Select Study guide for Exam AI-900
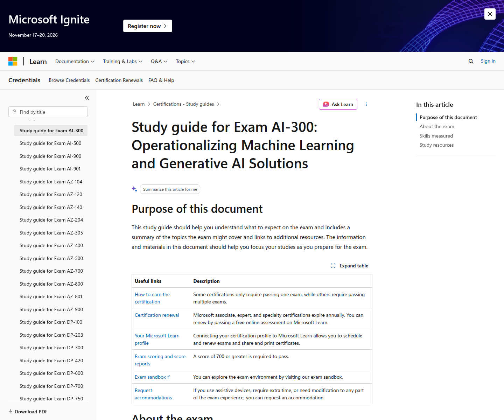Screen dimensions: 504x420 (x=51, y=156)
